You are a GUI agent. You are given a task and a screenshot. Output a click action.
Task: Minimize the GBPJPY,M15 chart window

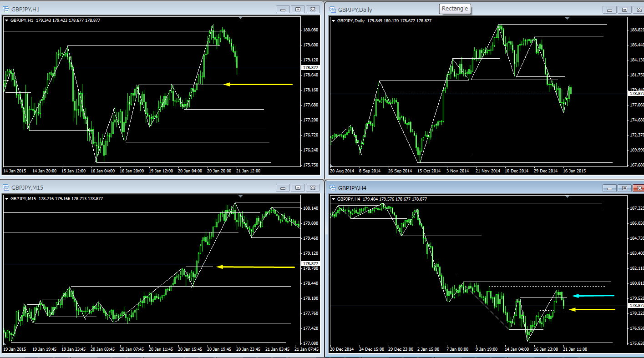(x=283, y=187)
